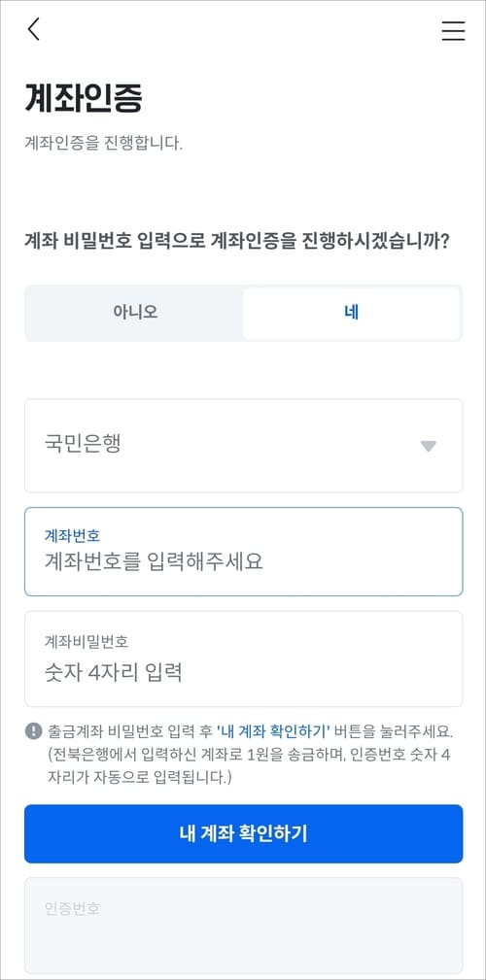Click the 계좌비밀번호 field label

click(87, 641)
